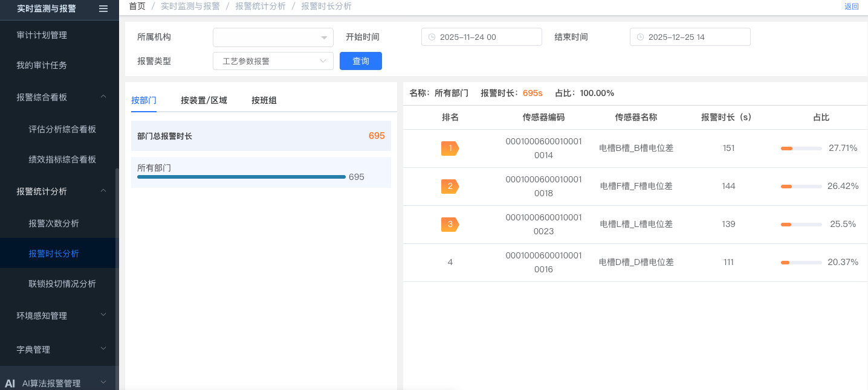The image size is (868, 390).
Task: Click the AI logo icon in sidebar
Action: pos(10,383)
